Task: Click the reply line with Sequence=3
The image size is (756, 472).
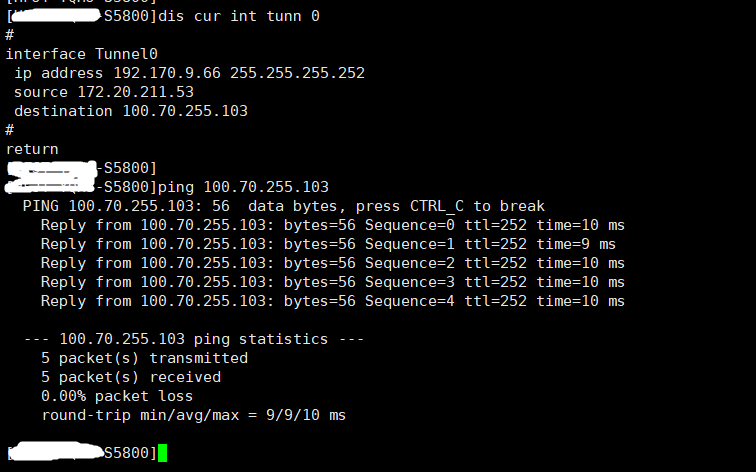Action: (332, 282)
